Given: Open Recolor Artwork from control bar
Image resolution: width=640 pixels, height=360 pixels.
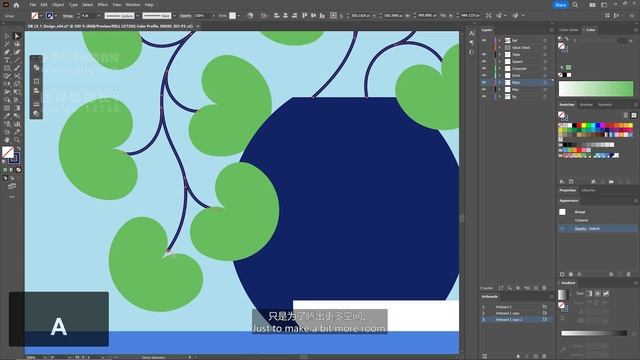Looking at the screenshot, I should (x=250, y=16).
